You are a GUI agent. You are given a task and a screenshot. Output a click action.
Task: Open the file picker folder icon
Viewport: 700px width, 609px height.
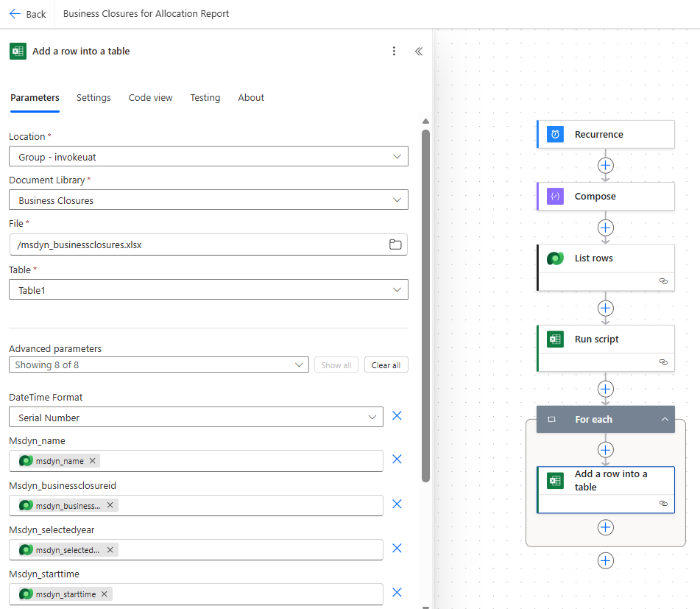[395, 244]
